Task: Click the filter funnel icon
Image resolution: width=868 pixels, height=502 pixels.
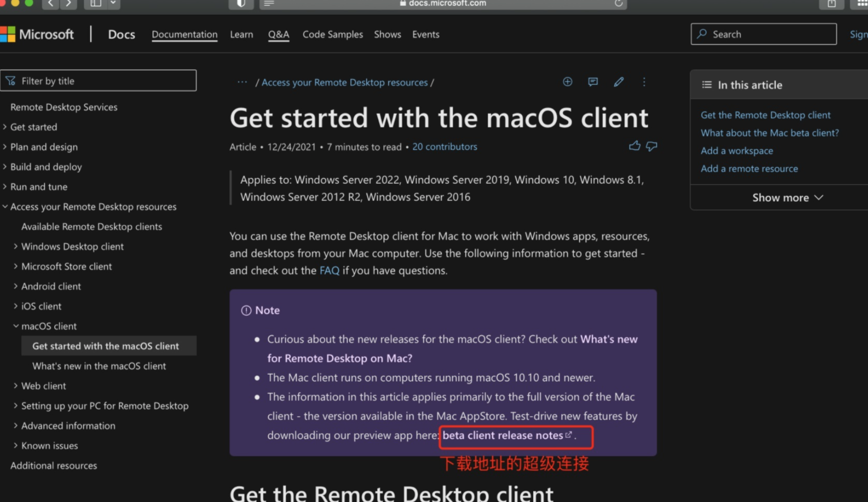Action: click(10, 81)
